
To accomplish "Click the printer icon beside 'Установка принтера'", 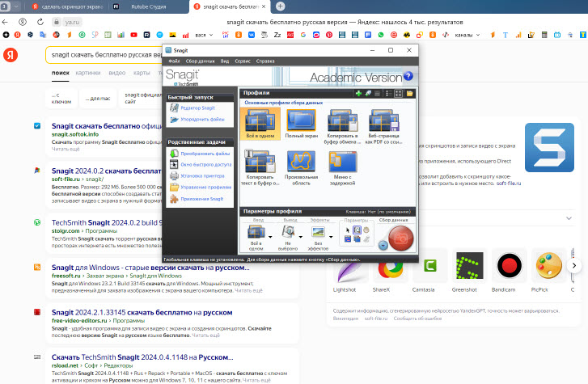I will 174,175.
